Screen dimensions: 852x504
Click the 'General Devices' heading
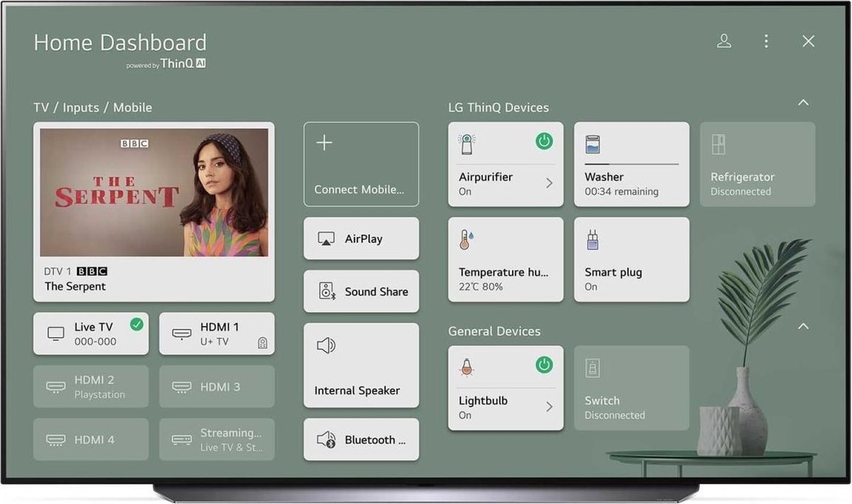tap(494, 331)
